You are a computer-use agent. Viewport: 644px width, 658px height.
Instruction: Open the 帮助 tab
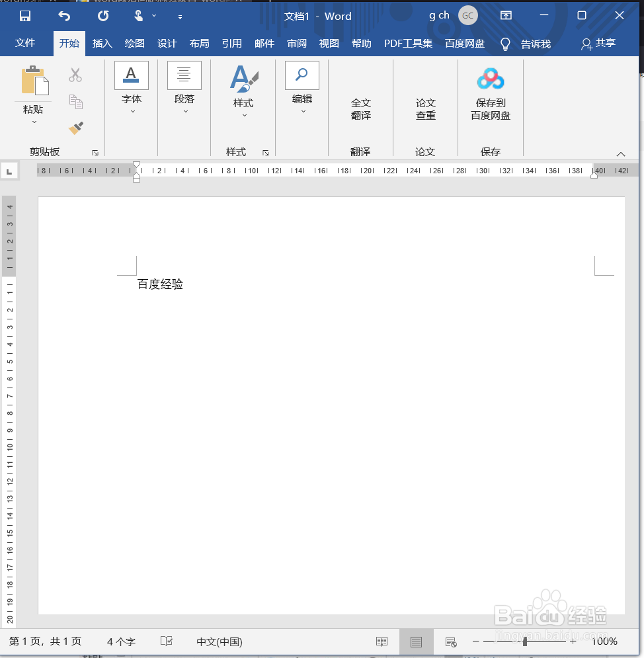pyautogui.click(x=361, y=43)
